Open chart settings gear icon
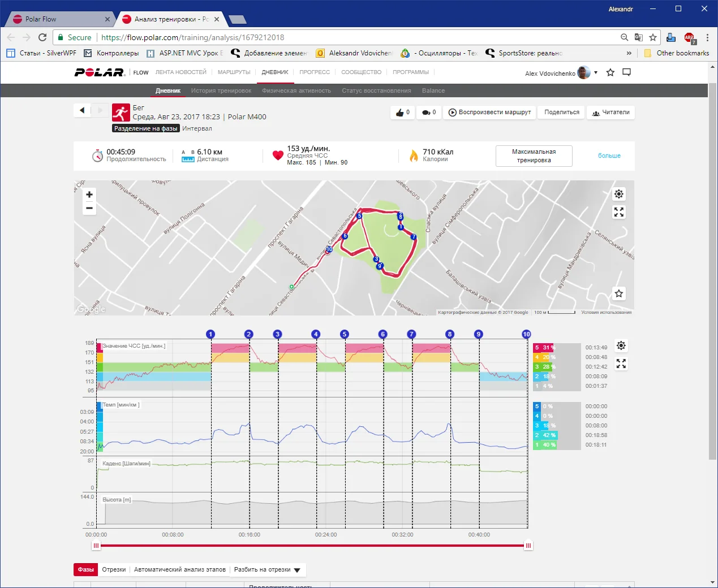This screenshot has height=588, width=718. [x=621, y=345]
